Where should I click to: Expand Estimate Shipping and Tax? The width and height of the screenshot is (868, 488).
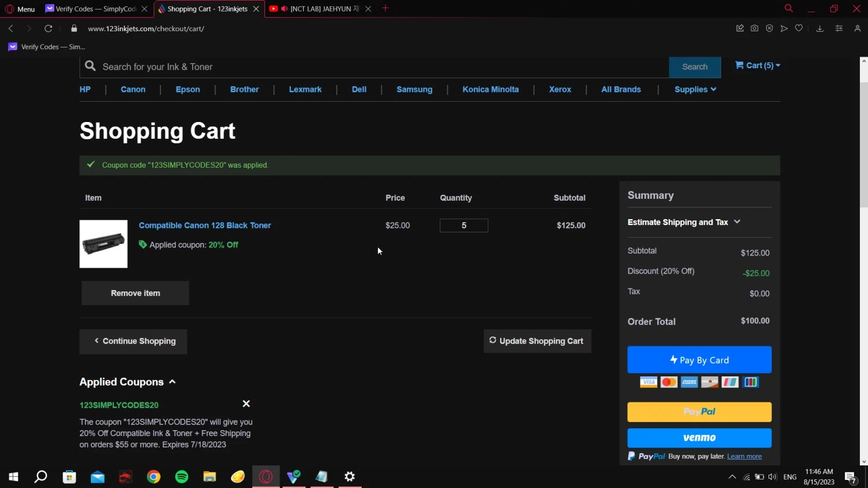[x=684, y=222]
